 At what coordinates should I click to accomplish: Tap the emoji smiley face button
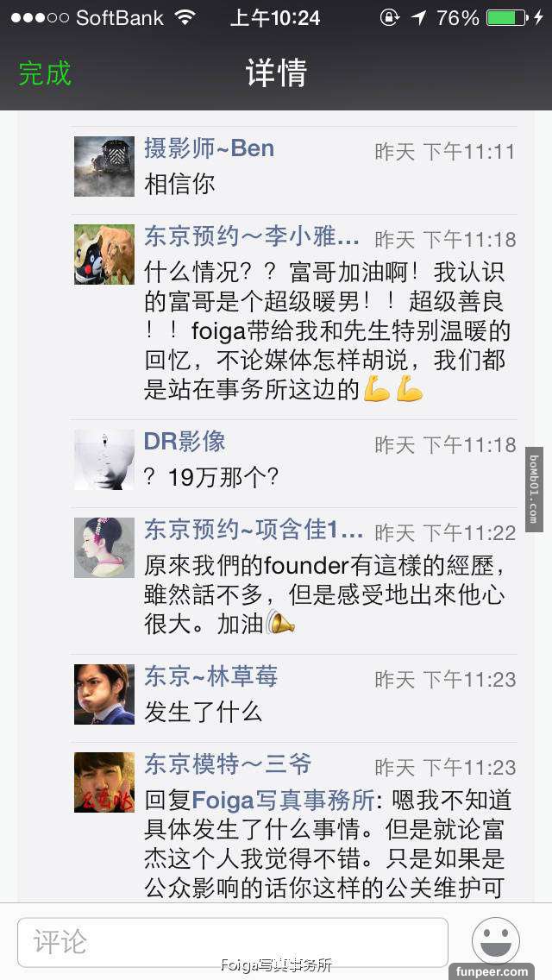[496, 940]
